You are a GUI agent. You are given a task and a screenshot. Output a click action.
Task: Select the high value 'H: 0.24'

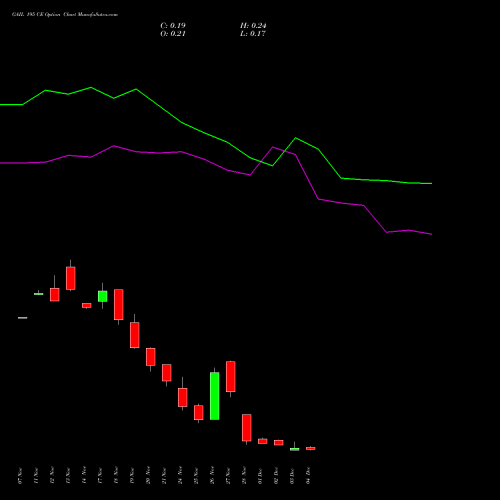click(253, 26)
